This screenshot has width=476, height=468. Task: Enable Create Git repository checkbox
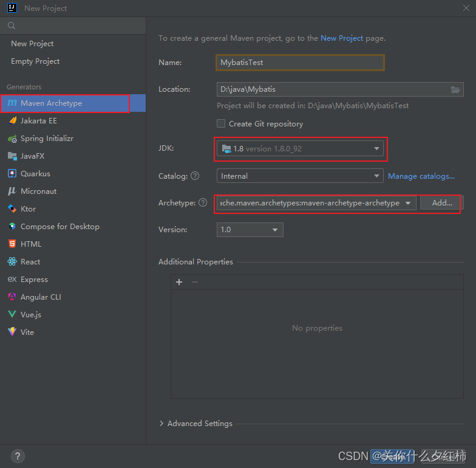(x=221, y=124)
